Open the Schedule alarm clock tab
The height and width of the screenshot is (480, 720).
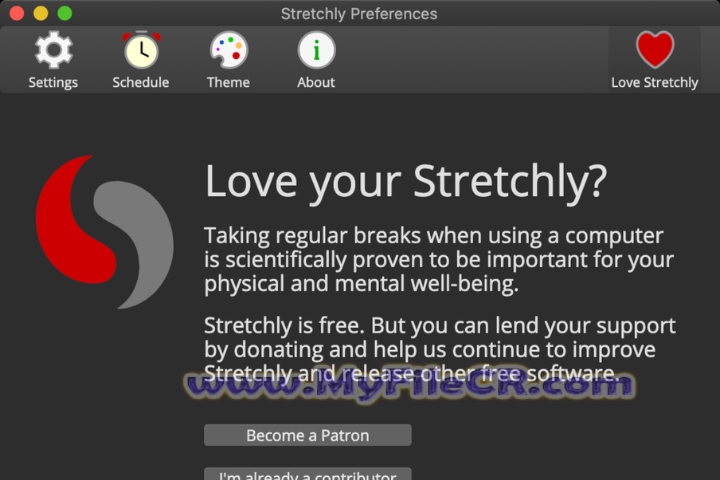141,60
